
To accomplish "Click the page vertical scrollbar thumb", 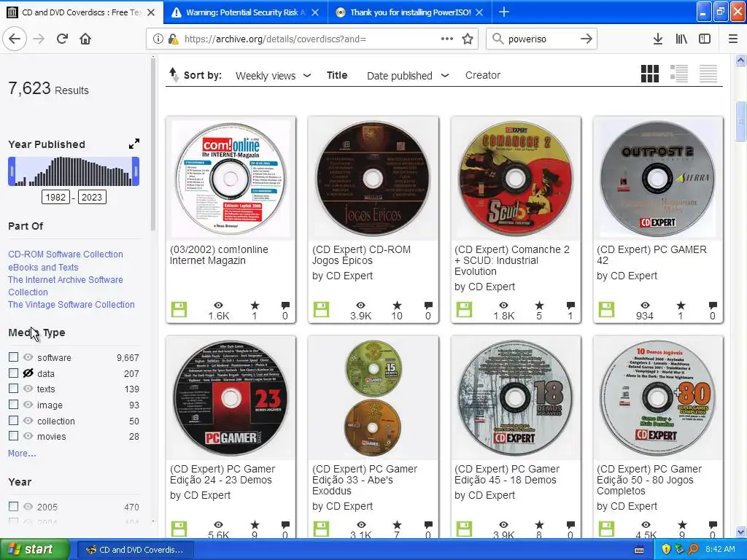I will (740, 122).
